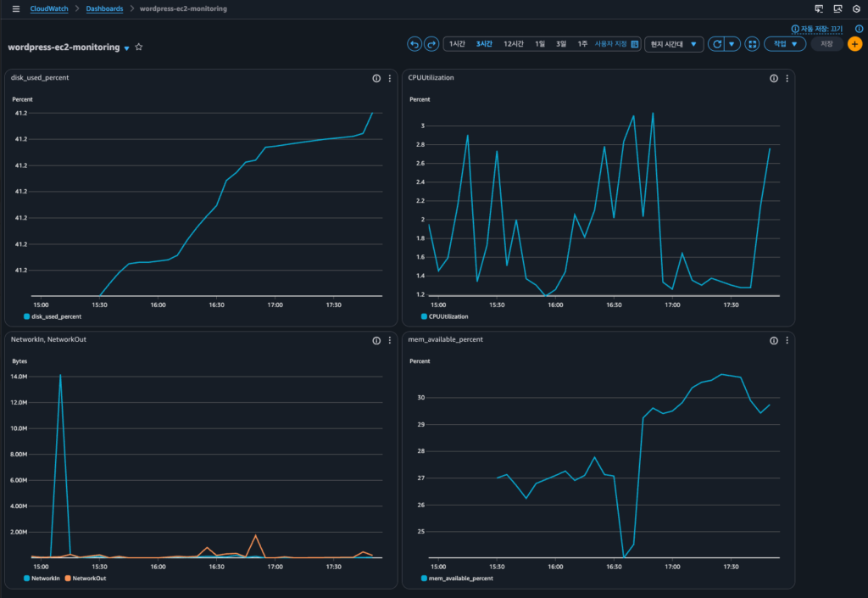
Task: Toggle the 자동 저장 autosave setting
Action: tap(821, 29)
